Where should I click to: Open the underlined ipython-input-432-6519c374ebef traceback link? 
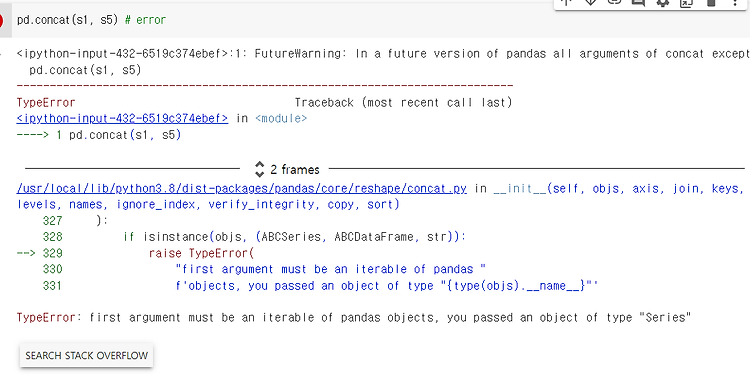pyautogui.click(x=122, y=118)
